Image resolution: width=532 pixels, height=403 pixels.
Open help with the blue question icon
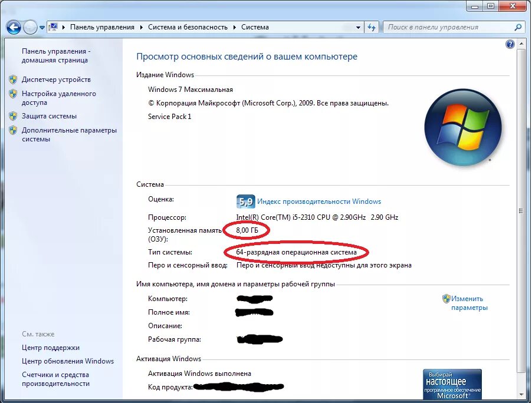[510, 44]
